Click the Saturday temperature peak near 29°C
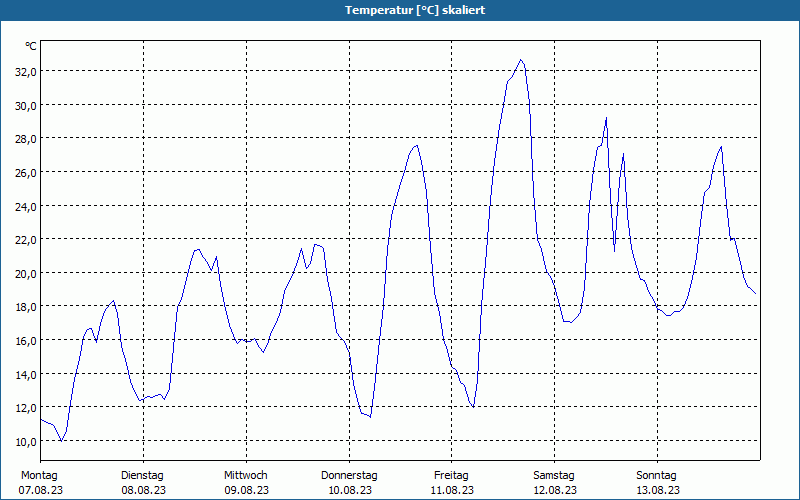This screenshot has width=800, height=500. pos(606,118)
